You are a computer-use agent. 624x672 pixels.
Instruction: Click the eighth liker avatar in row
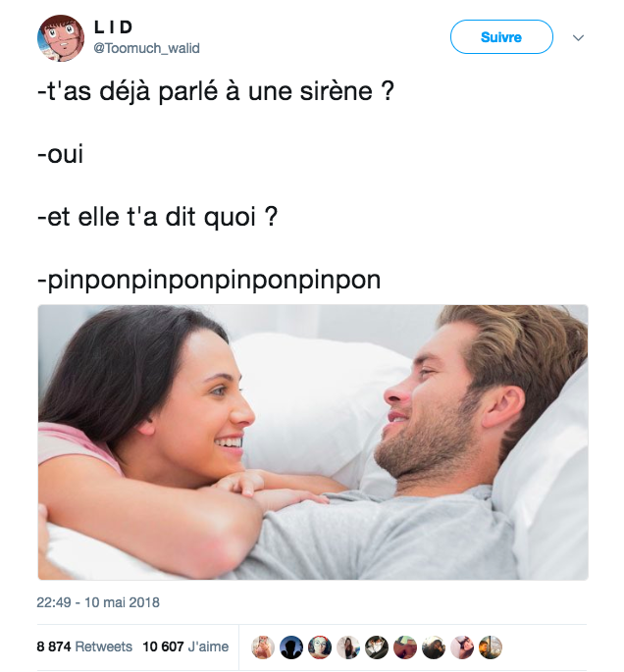click(x=462, y=647)
